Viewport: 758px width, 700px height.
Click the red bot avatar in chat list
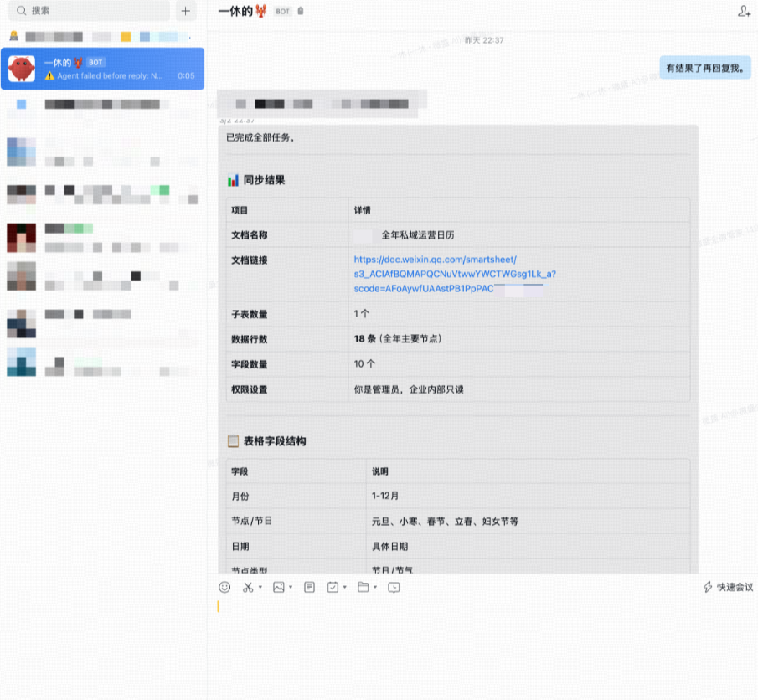[22, 69]
